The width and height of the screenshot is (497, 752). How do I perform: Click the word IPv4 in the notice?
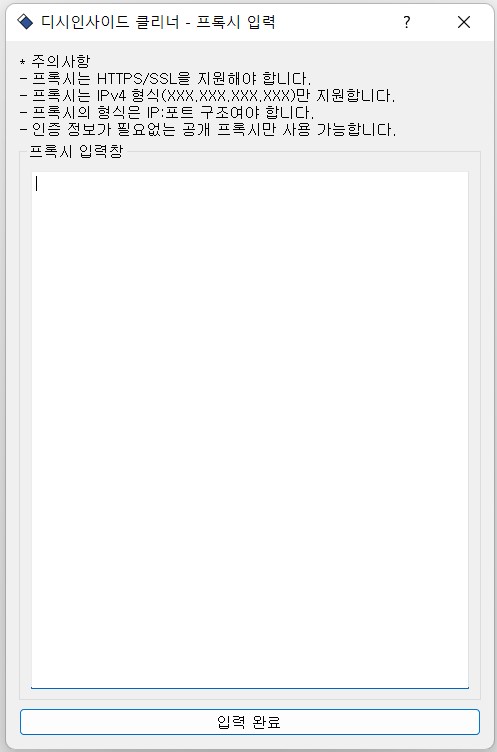(x=111, y=95)
